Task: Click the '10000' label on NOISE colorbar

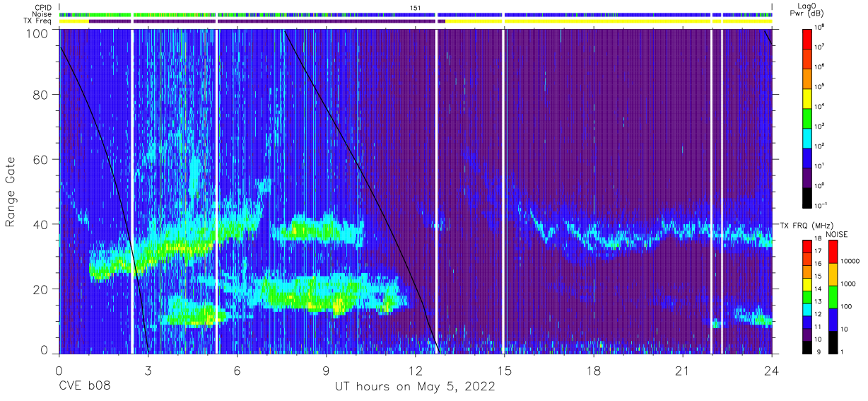Action: pos(851,262)
